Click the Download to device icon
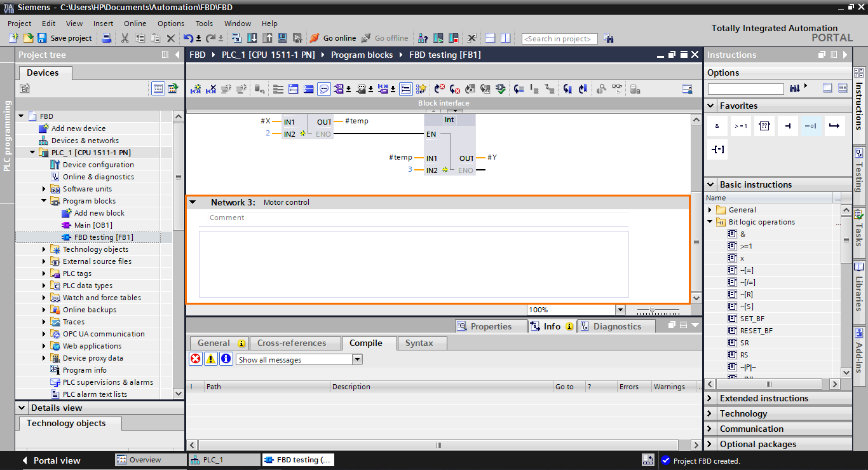The width and height of the screenshot is (868, 470). pyautogui.click(x=253, y=38)
